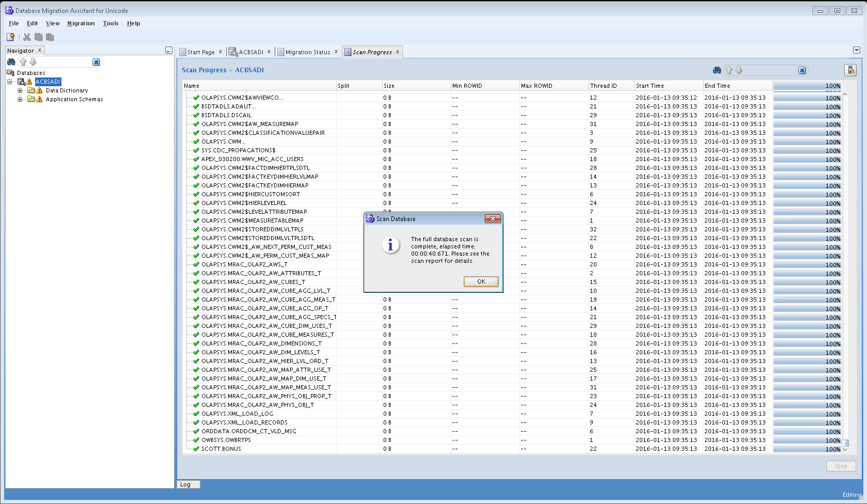Expand the Data Dictionary tree node

[x=20, y=90]
